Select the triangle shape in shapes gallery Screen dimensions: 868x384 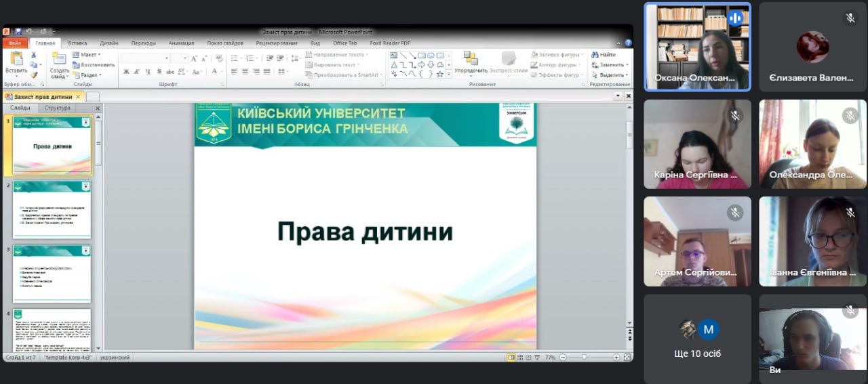click(394, 65)
